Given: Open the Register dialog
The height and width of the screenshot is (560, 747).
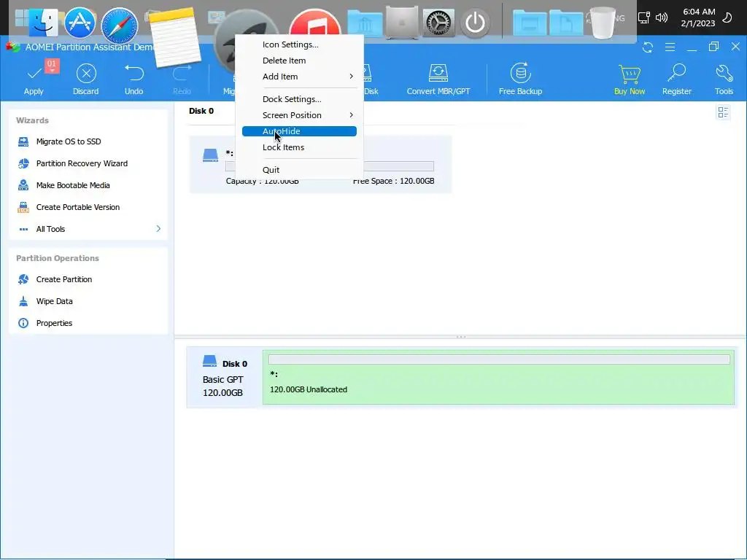Looking at the screenshot, I should click(x=676, y=79).
